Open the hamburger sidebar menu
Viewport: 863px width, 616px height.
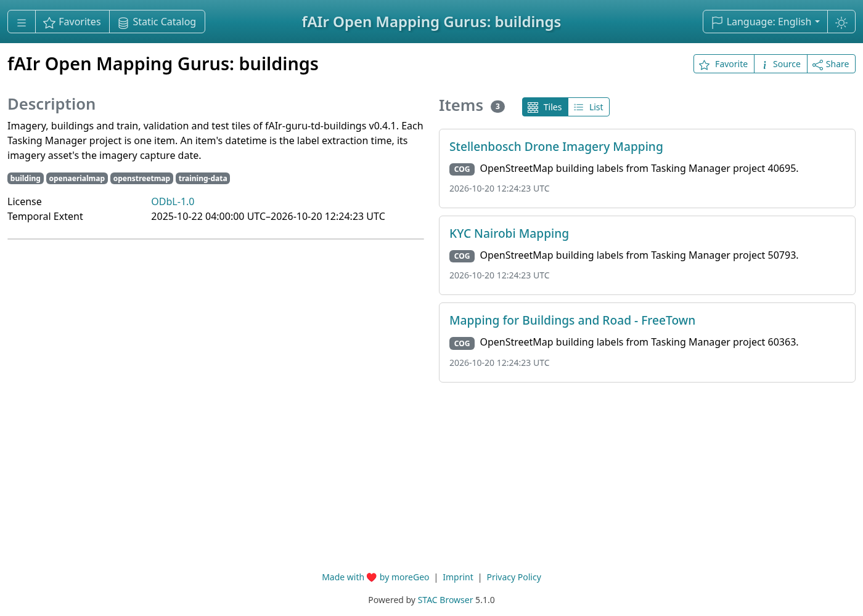point(22,22)
